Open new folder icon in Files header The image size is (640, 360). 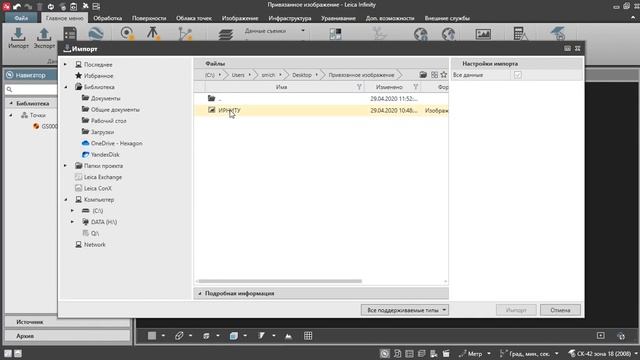click(x=423, y=75)
